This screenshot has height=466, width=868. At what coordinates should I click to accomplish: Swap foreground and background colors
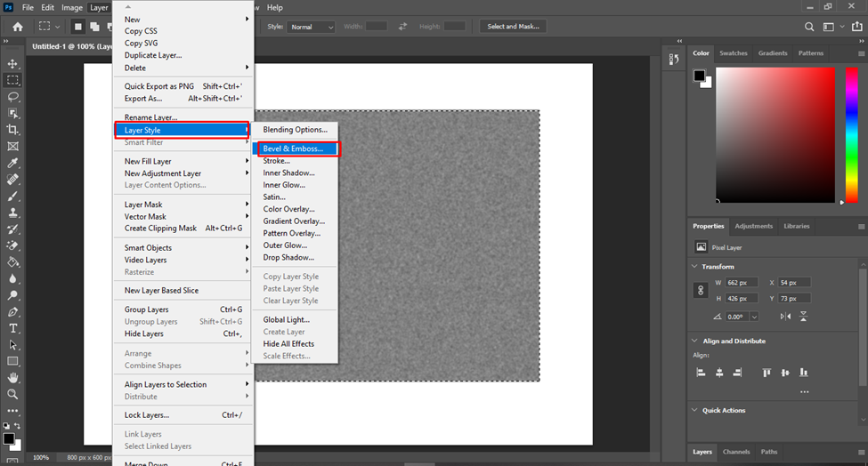tap(17, 426)
